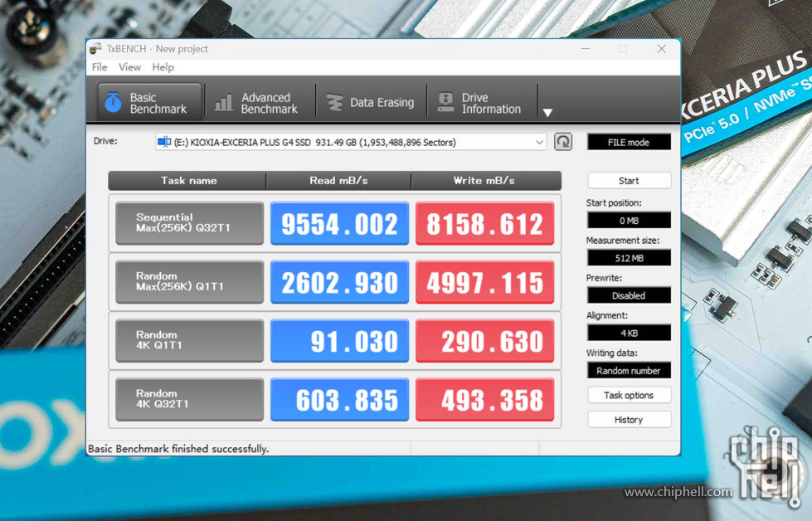Maximize the TxBENCH window

coord(623,49)
